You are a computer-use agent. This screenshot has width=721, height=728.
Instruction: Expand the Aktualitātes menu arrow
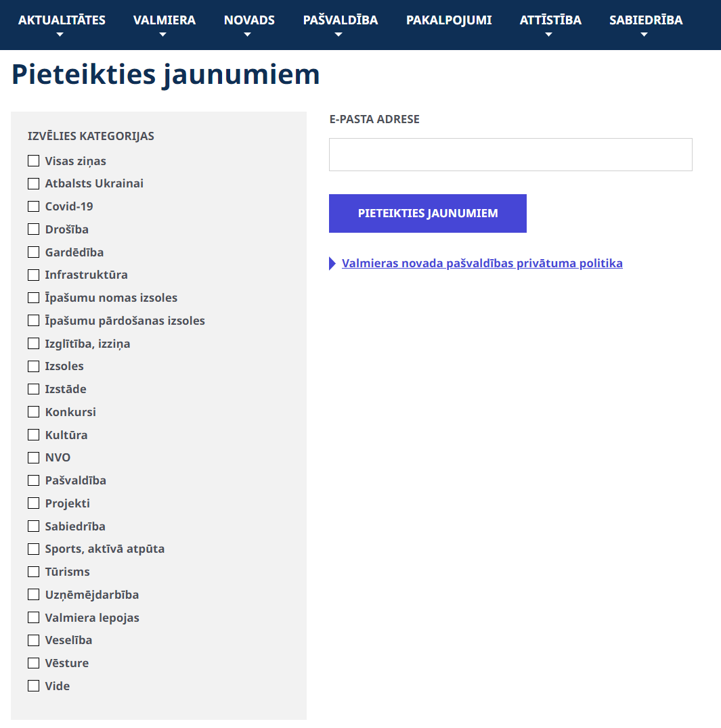[x=60, y=35]
